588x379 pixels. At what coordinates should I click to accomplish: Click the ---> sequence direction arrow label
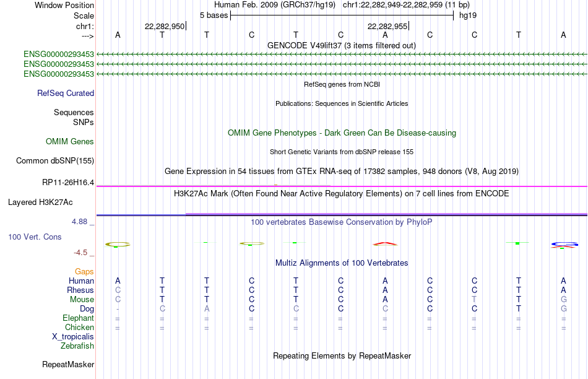pos(87,36)
